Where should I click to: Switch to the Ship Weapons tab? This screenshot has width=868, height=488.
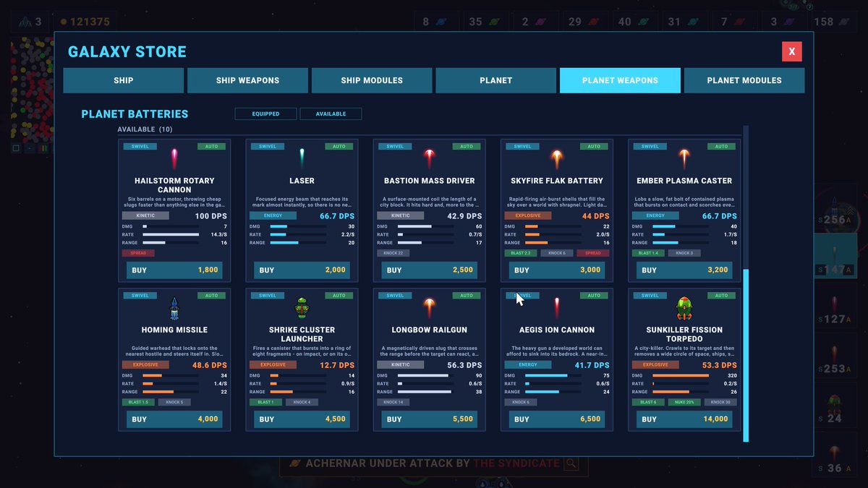[x=247, y=80]
